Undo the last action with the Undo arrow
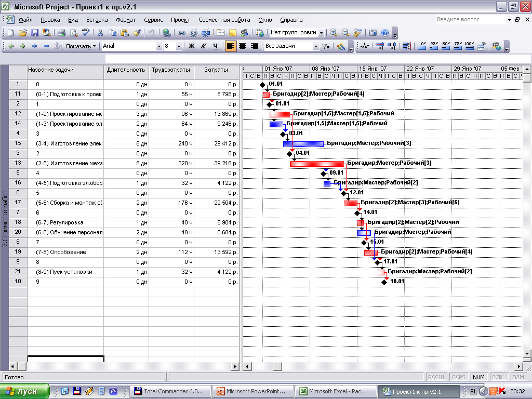532x399 pixels. click(151, 33)
